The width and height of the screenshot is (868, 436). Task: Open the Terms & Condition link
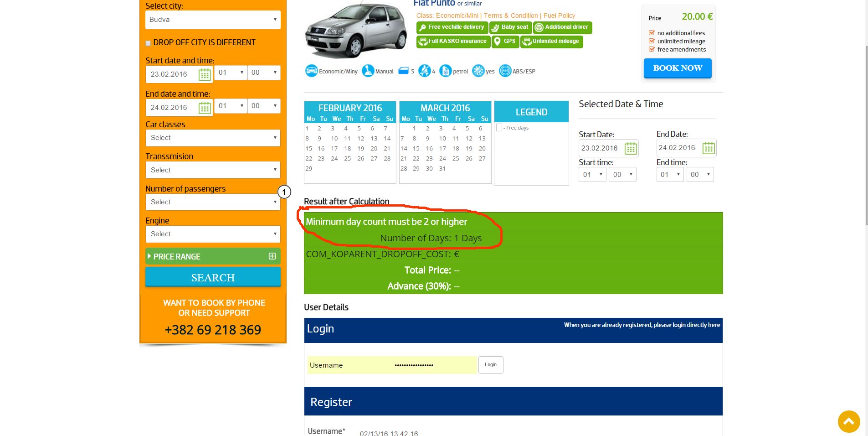pos(511,16)
